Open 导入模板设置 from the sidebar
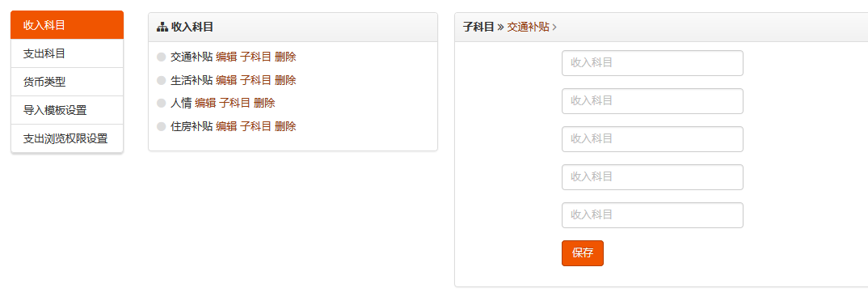This screenshot has height=301, width=868. 67,110
